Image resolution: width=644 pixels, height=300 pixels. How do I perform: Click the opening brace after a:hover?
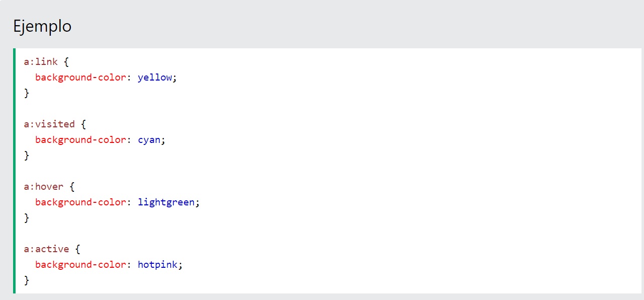[72, 187]
